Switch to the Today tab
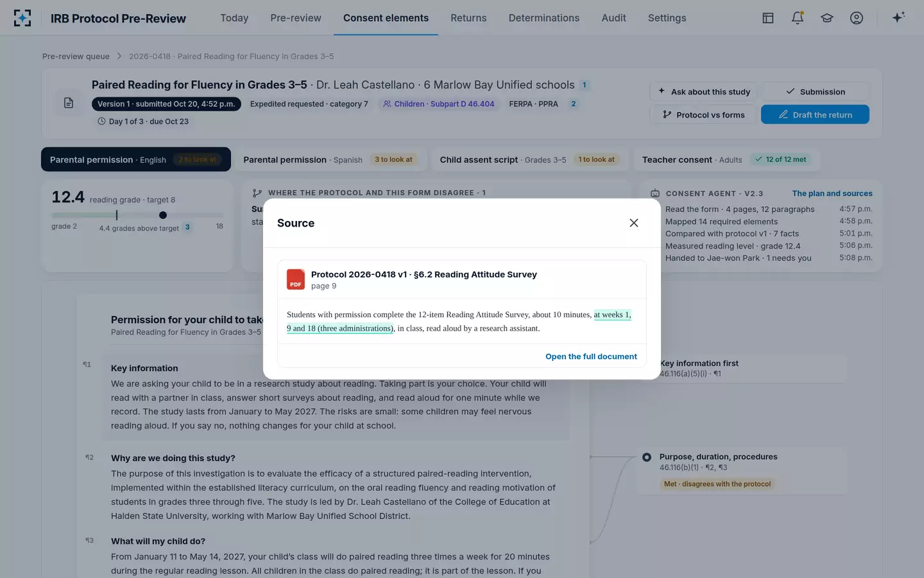This screenshot has width=924, height=578. point(234,18)
